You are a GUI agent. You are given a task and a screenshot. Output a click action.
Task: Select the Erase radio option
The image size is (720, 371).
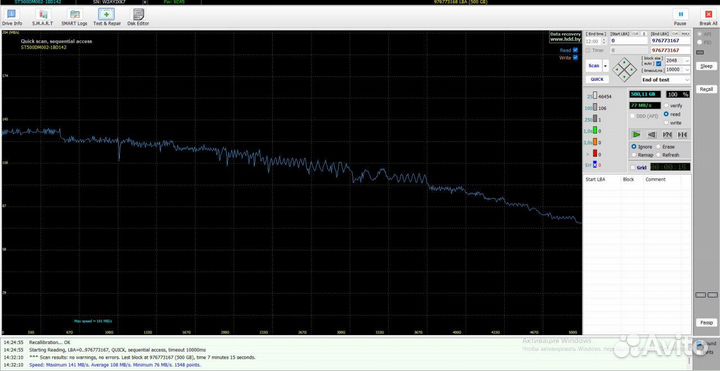(x=658, y=146)
